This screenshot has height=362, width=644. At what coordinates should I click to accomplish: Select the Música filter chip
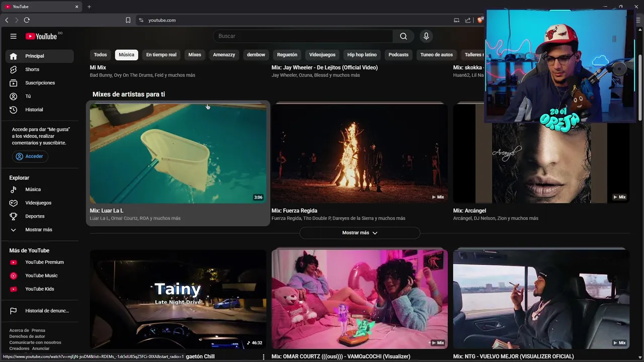click(x=126, y=55)
